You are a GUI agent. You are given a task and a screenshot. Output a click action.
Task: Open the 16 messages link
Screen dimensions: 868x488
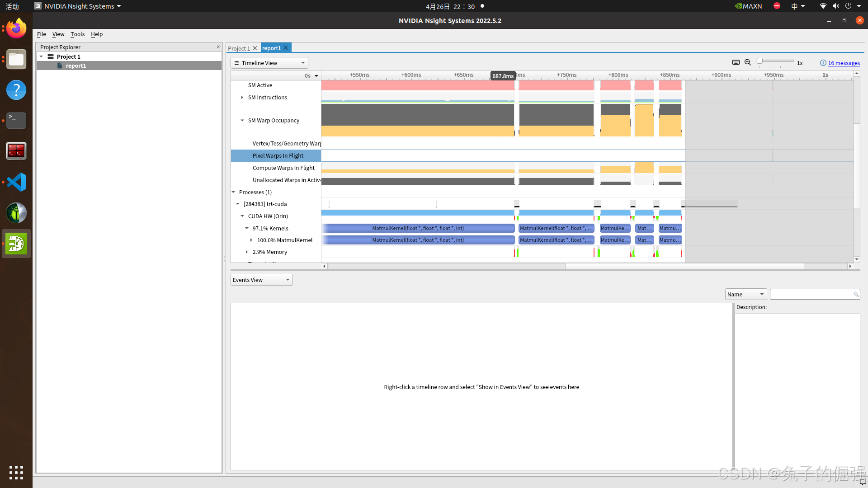844,63
